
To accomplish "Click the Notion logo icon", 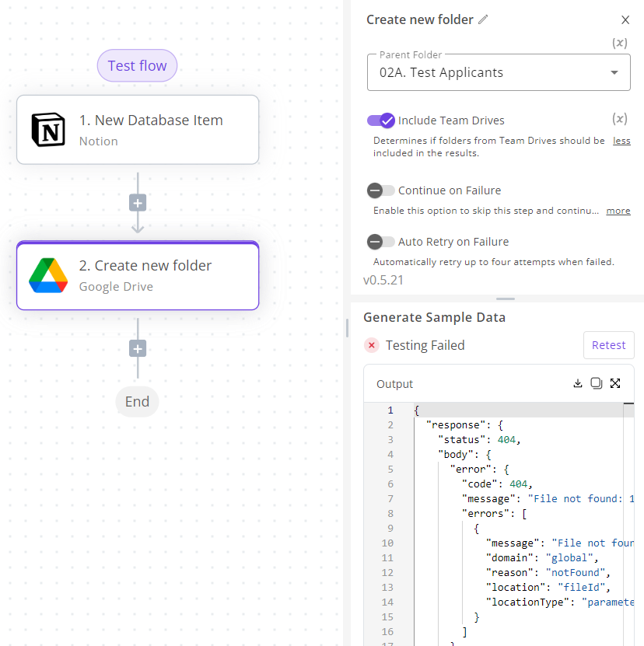I will tap(48, 130).
